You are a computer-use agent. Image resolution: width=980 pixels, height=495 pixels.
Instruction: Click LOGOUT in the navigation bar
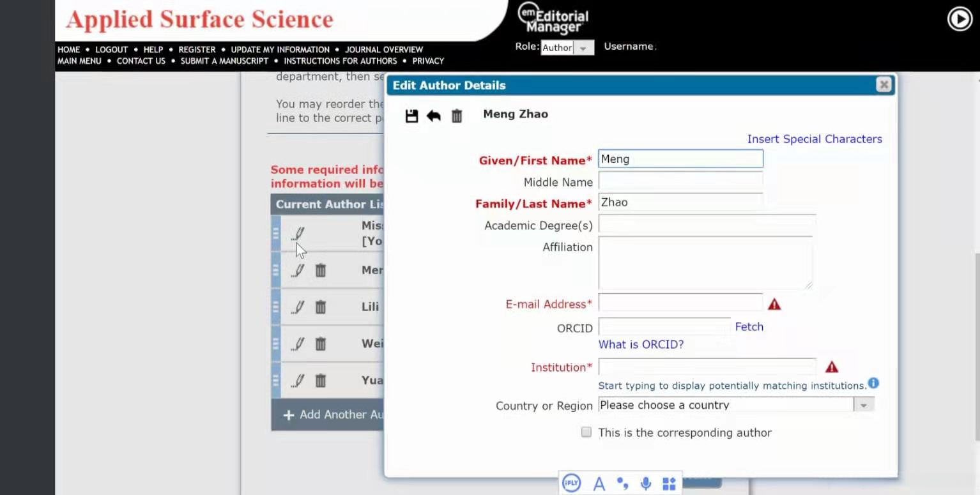point(112,49)
